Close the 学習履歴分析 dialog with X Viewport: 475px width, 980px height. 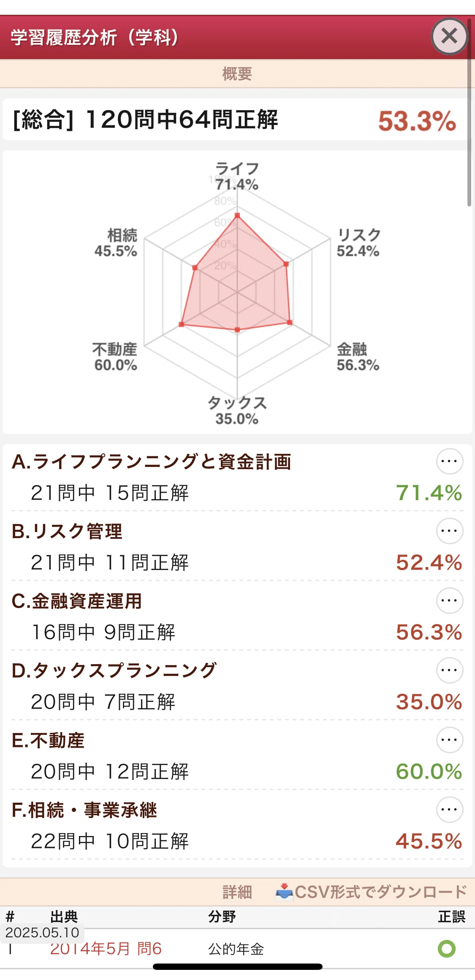click(x=449, y=36)
